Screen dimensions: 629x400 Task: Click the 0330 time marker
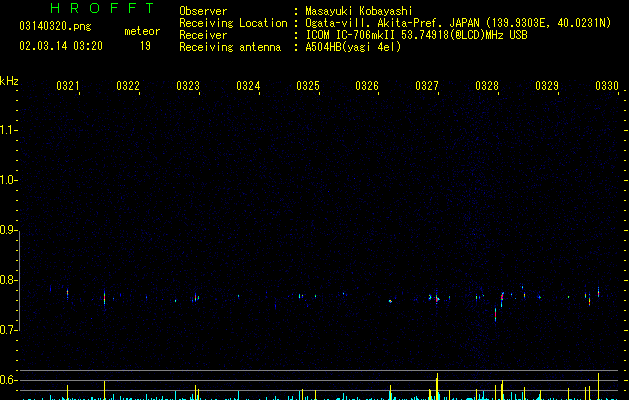[607, 86]
